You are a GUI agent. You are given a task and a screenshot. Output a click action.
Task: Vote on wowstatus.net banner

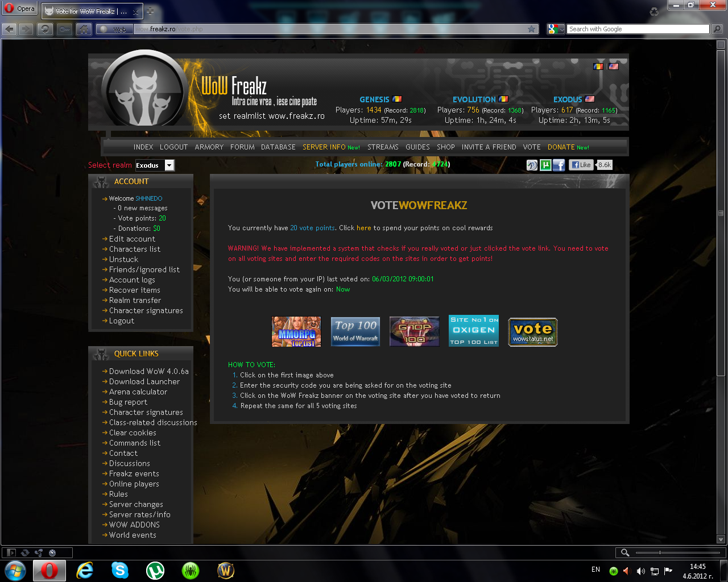533,332
